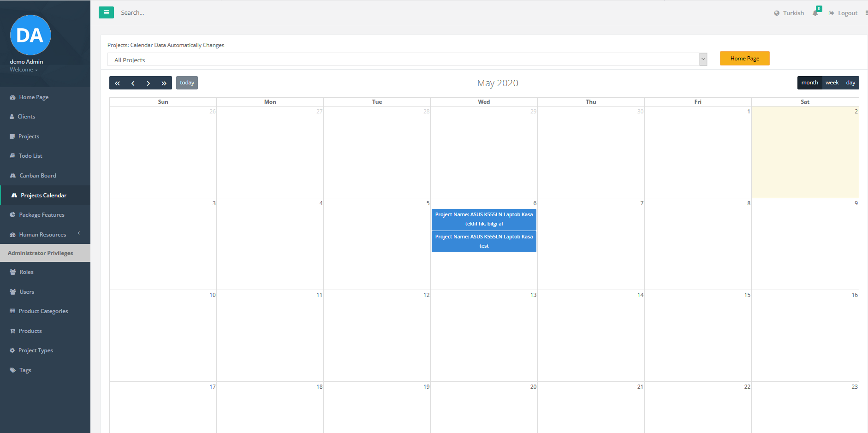Open Projects Calendar menu item

tap(45, 196)
